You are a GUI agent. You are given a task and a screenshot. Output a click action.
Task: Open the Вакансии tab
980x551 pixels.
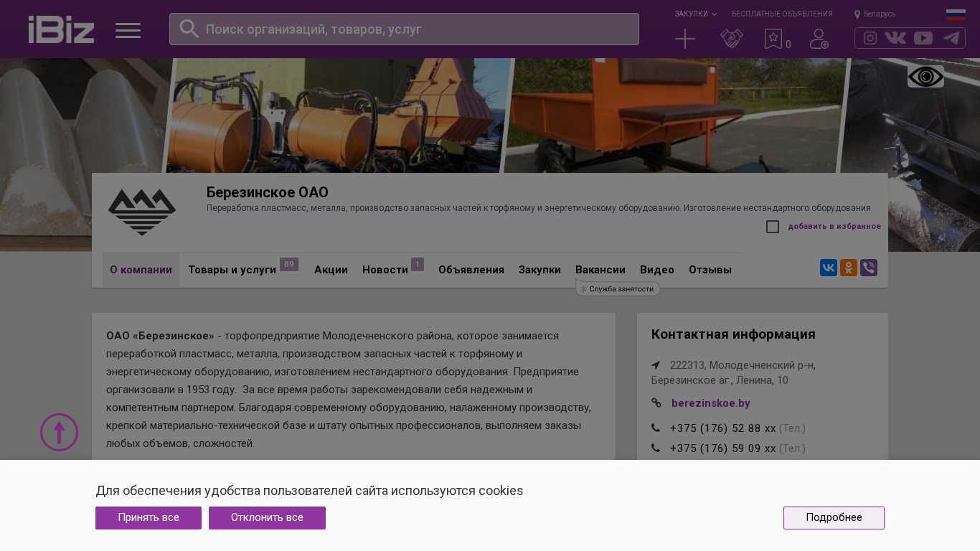600,270
